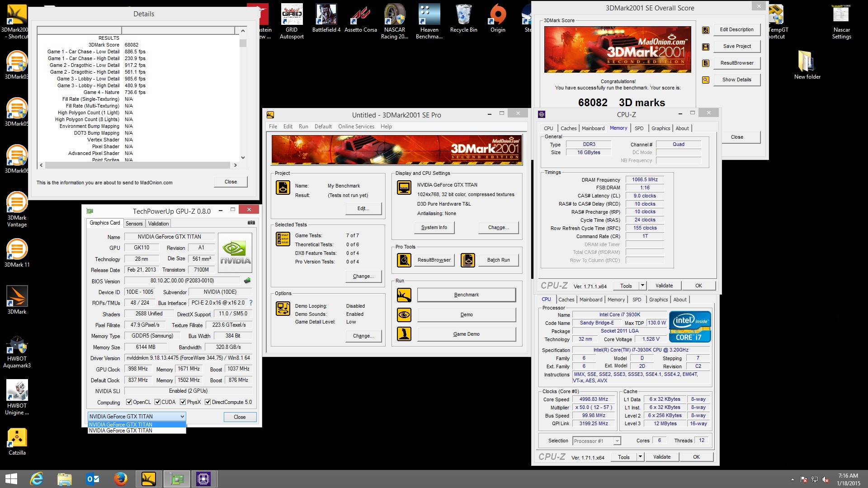This screenshot has height=488, width=868.
Task: Select the highlighted NVIDIA GeForce GTX TITAN entry
Action: pyautogui.click(x=137, y=424)
